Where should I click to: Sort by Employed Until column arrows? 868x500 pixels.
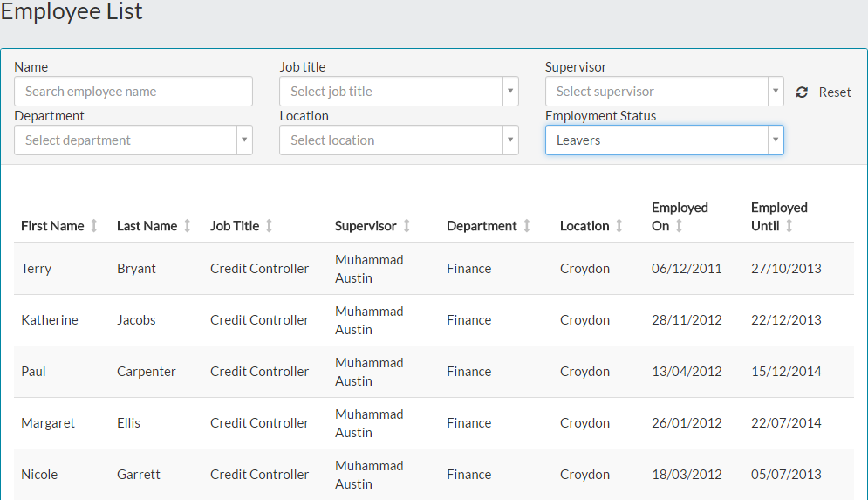(x=789, y=225)
